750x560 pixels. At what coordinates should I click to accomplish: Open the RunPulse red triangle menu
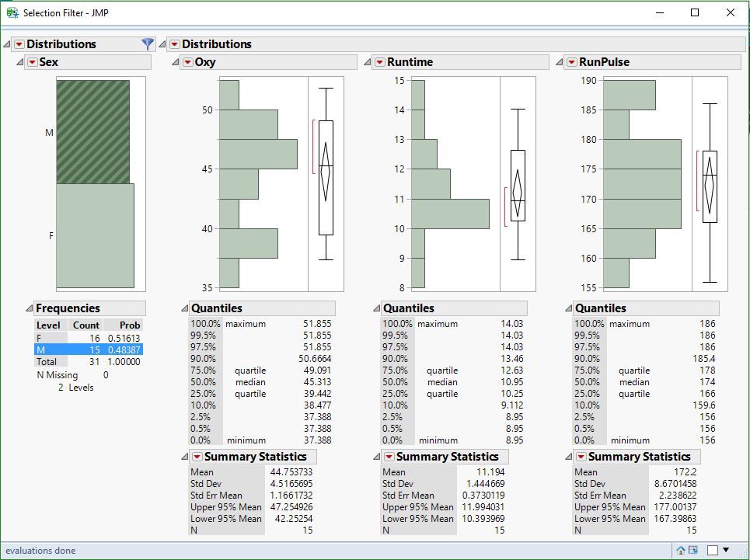(x=571, y=62)
